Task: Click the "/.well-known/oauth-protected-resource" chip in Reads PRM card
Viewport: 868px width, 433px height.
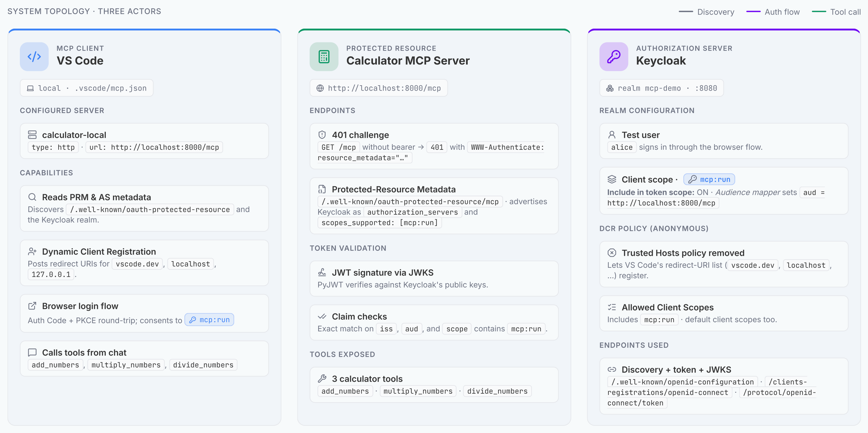Action: click(150, 210)
